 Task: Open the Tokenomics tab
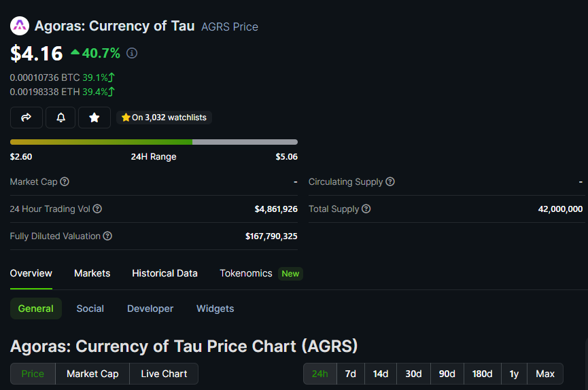click(x=246, y=273)
